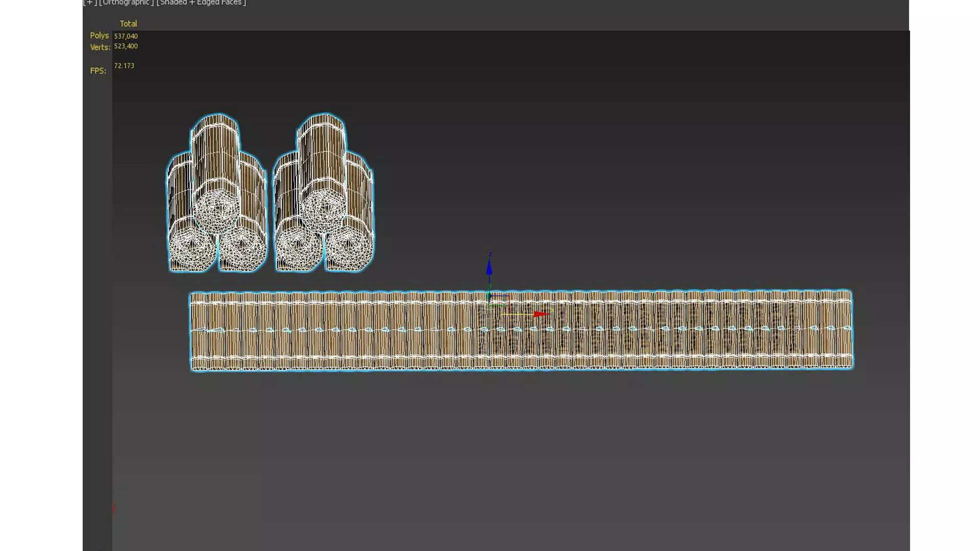Click the Polys count value 537,040
Viewport: 980px width, 551px height.
pyautogui.click(x=126, y=36)
